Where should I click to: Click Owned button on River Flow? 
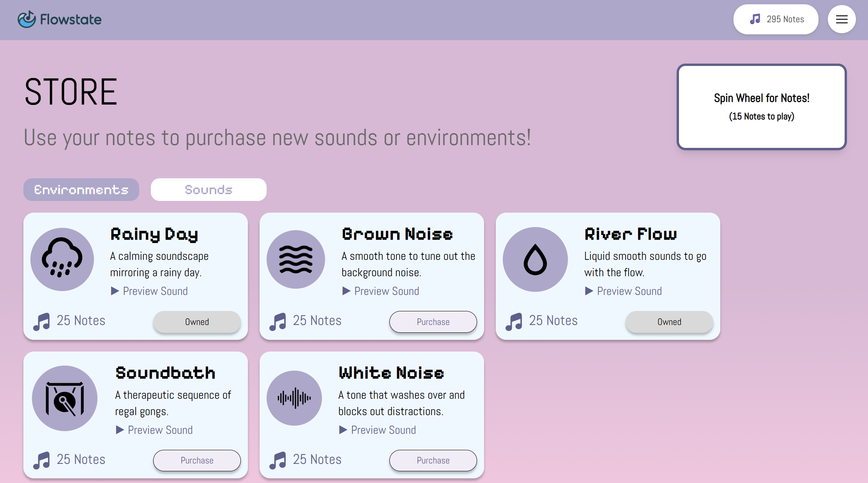point(669,322)
